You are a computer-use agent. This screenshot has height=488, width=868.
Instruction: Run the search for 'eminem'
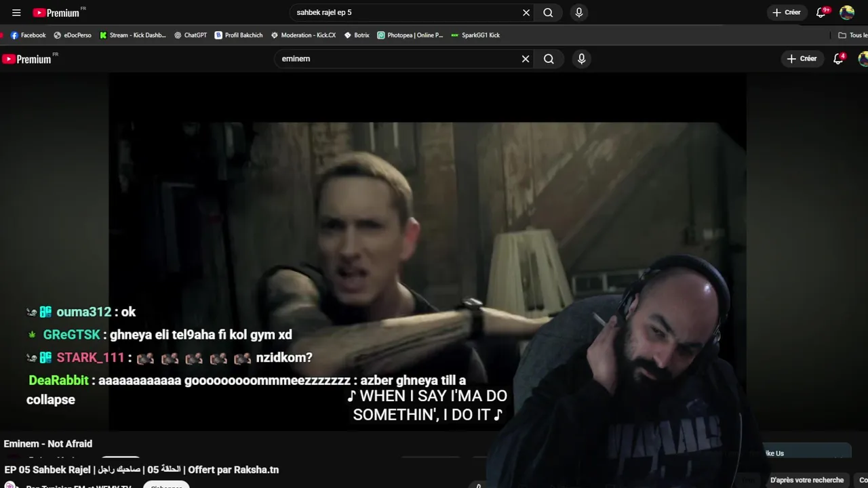pyautogui.click(x=549, y=59)
